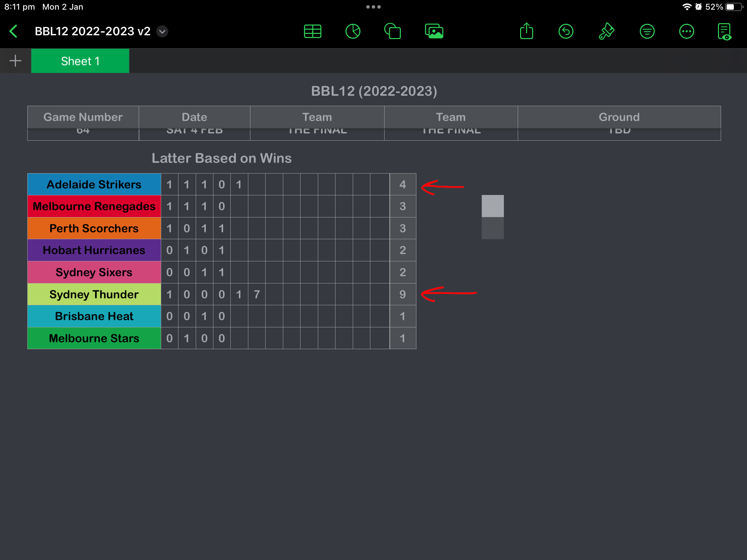747x560 pixels.
Task: Select table title BBL12 (2022-2023)
Action: 374,91
